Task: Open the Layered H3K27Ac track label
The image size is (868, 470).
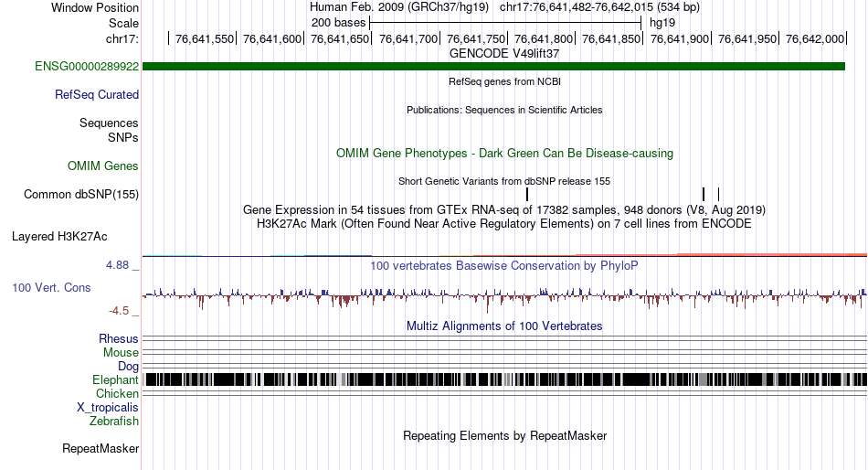Action: (x=59, y=237)
